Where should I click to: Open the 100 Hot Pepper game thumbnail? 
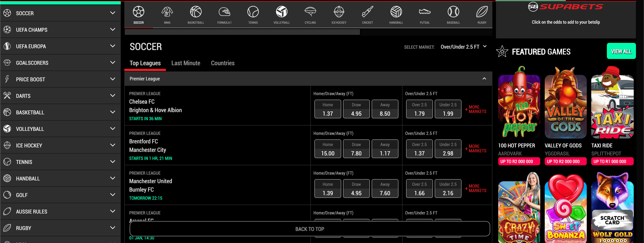click(519, 102)
